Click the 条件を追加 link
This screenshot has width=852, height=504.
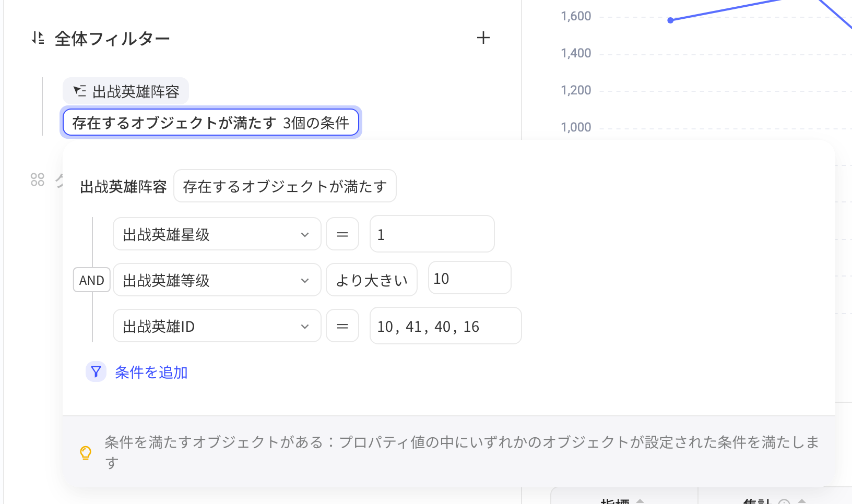click(x=151, y=372)
